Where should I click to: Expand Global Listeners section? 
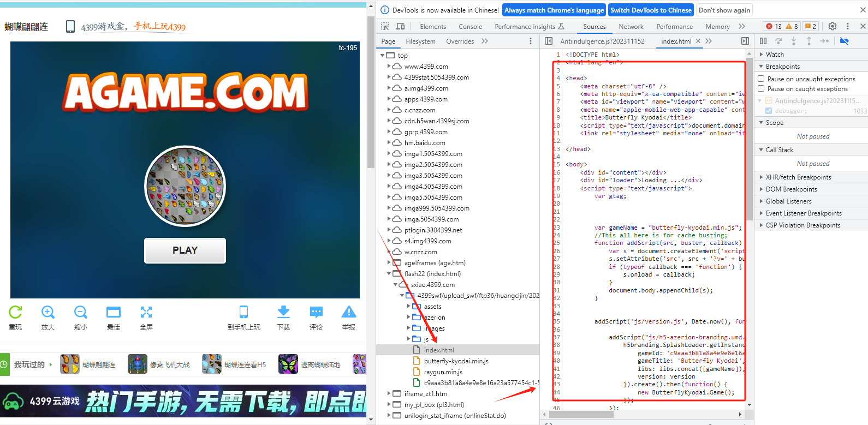coord(811,201)
